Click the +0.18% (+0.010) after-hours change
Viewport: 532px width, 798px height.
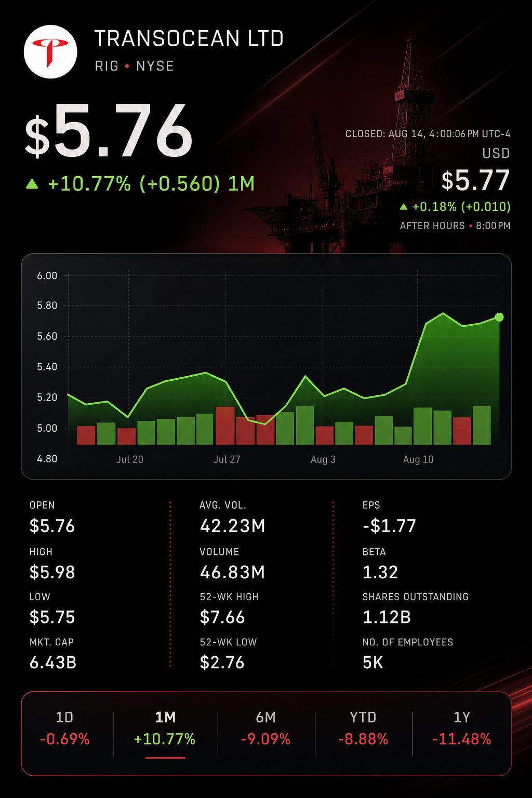click(x=461, y=207)
